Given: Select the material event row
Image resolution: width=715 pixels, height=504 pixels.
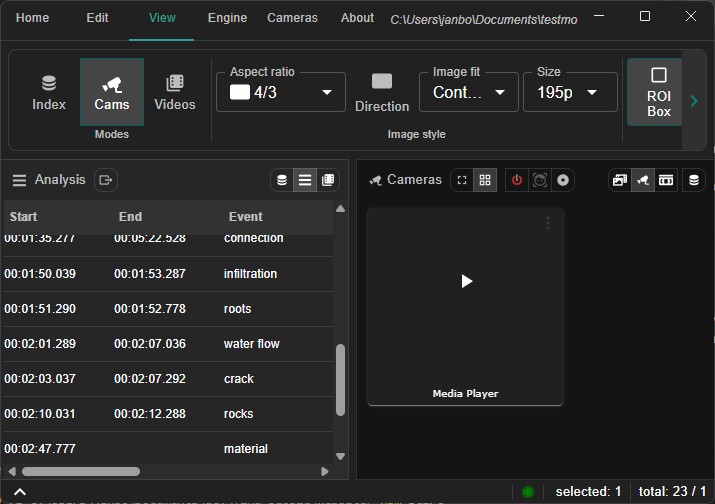Looking at the screenshot, I should click(168, 449).
